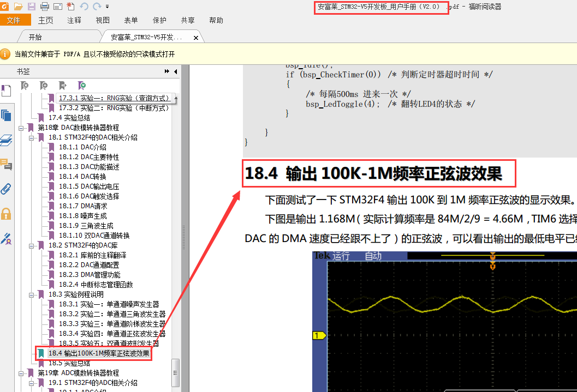Click the bookmark panel vertical scrollbar thumb
This screenshot has width=577, height=392.
pyautogui.click(x=176, y=372)
